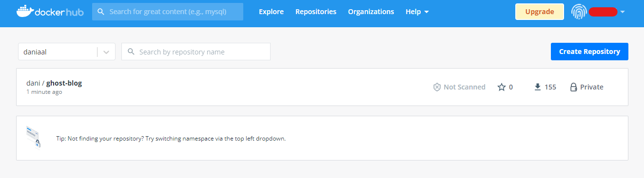Open Organizations in top navigation
644x178 pixels.
371,12
